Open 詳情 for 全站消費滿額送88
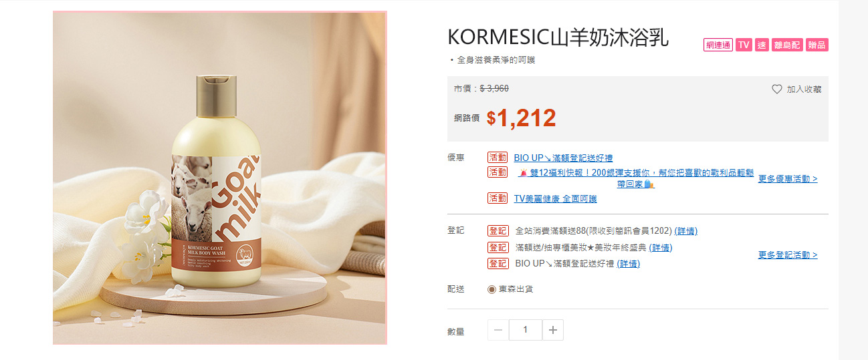 685,231
